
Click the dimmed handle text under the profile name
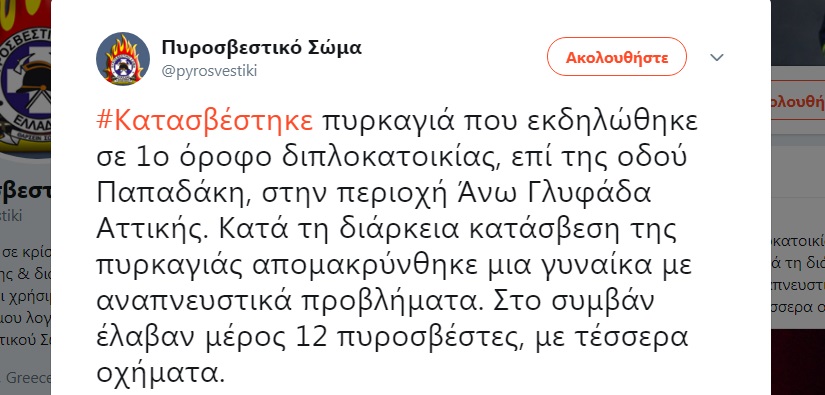[11, 216]
